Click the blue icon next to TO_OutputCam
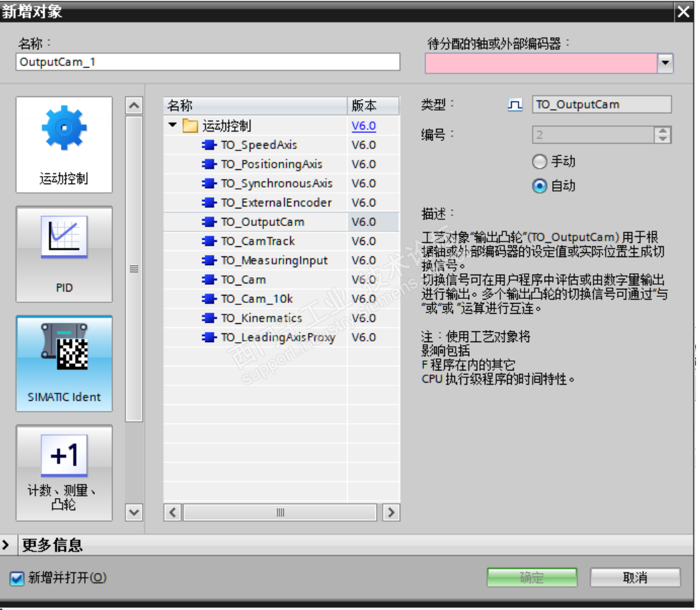Screen dimensions: 700x610 tap(209, 222)
